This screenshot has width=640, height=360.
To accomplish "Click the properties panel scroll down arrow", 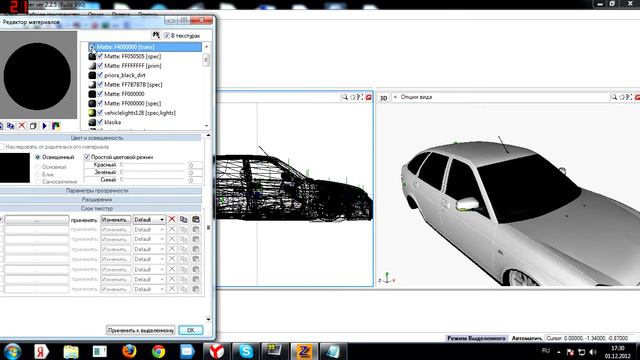I will tap(209, 319).
